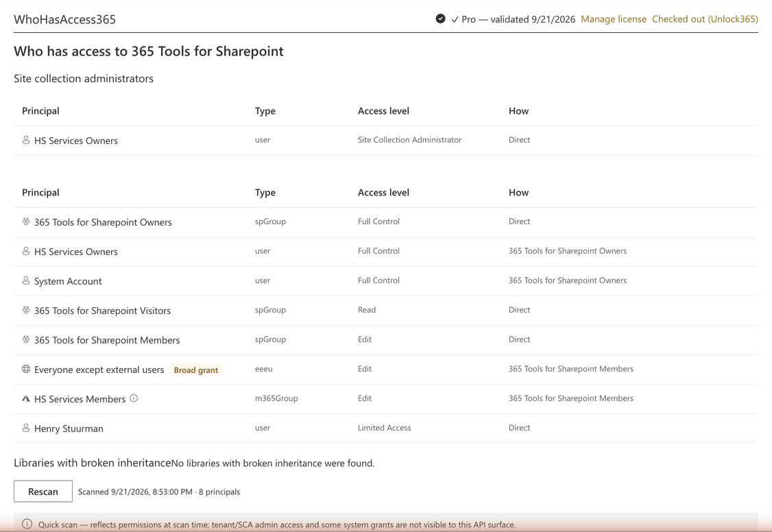Viewport: 772px width, 532px height.
Task: Click user icon next to System Account
Action: coord(26,280)
